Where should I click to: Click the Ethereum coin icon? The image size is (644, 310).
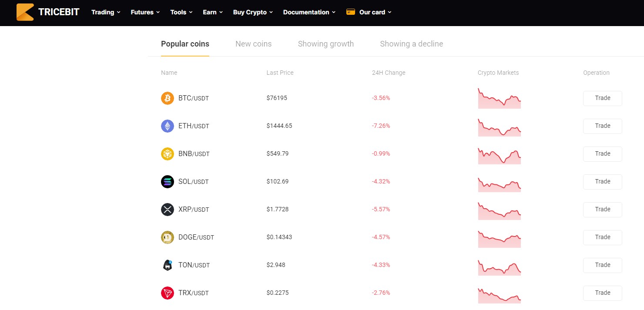[x=168, y=126]
